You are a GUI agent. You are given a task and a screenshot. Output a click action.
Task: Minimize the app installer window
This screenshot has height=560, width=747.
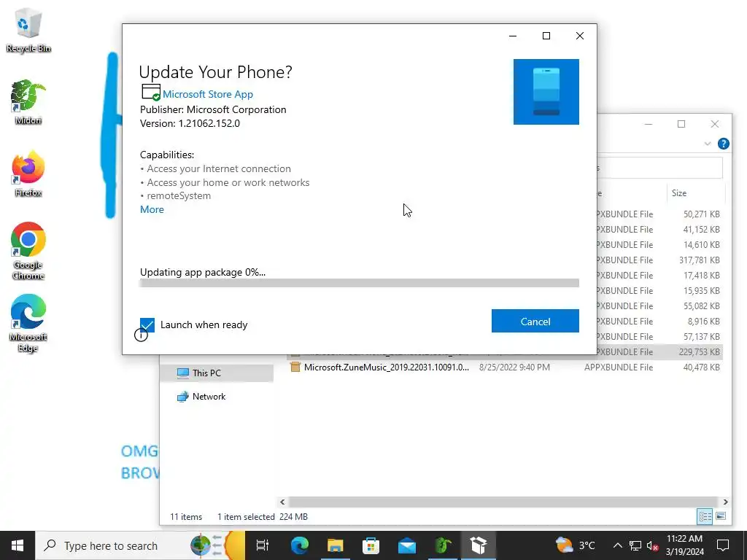[513, 36]
